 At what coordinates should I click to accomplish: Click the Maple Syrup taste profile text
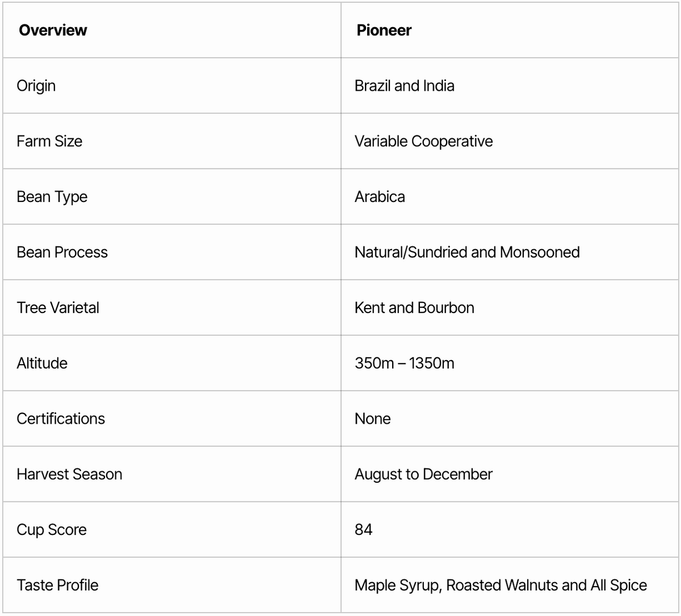pyautogui.click(x=398, y=585)
